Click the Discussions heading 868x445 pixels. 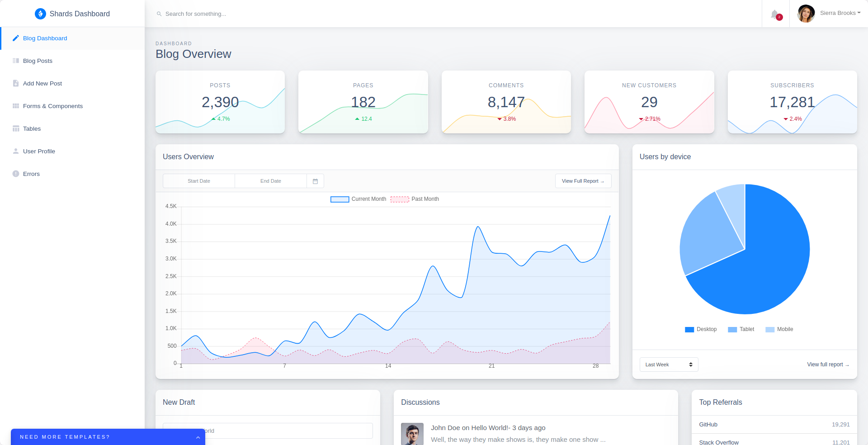[420, 402]
